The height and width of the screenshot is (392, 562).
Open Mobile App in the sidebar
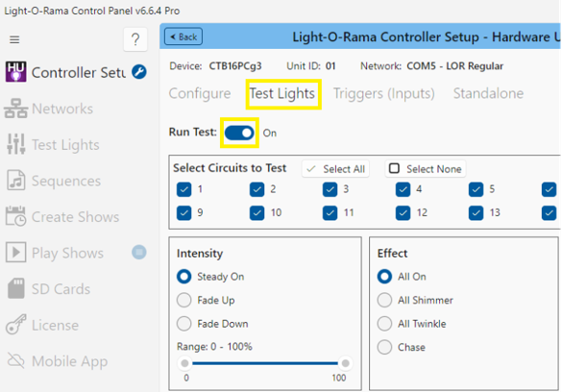coord(69,361)
